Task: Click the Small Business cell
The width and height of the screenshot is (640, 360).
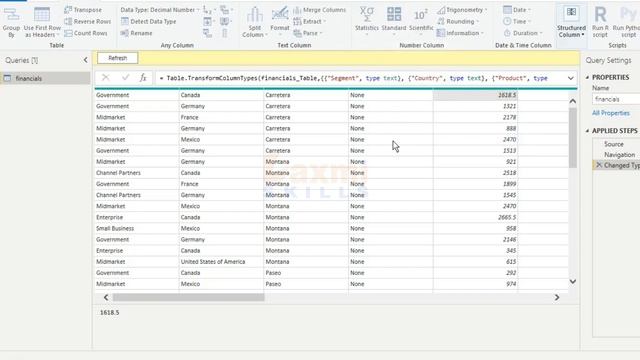Action: click(x=136, y=228)
